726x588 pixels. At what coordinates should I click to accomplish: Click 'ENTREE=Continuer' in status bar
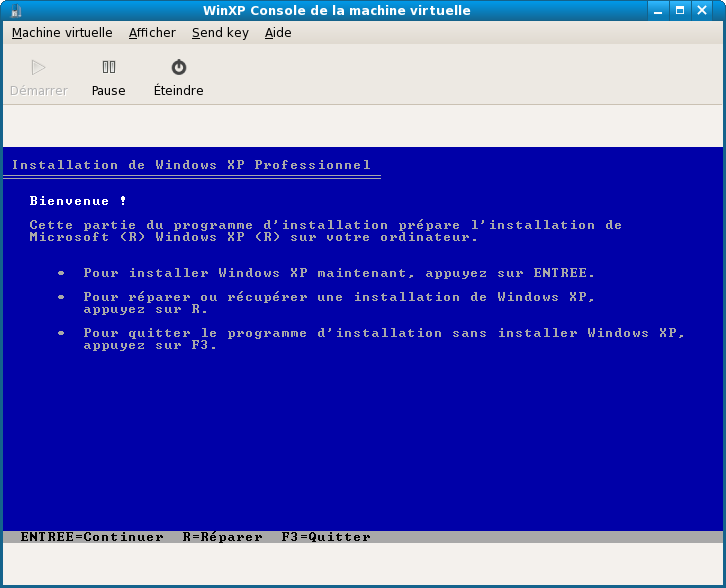92,537
